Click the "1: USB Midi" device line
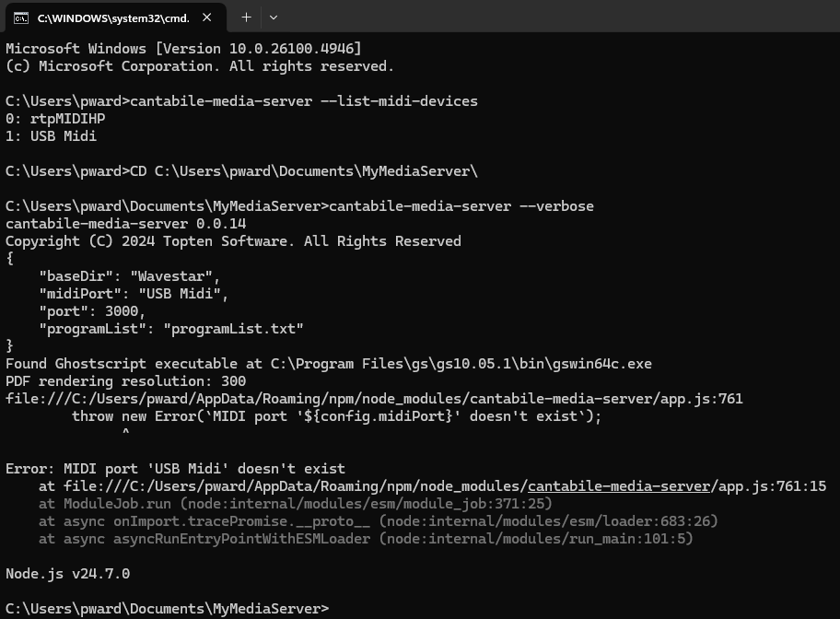840x619 pixels. pos(52,136)
